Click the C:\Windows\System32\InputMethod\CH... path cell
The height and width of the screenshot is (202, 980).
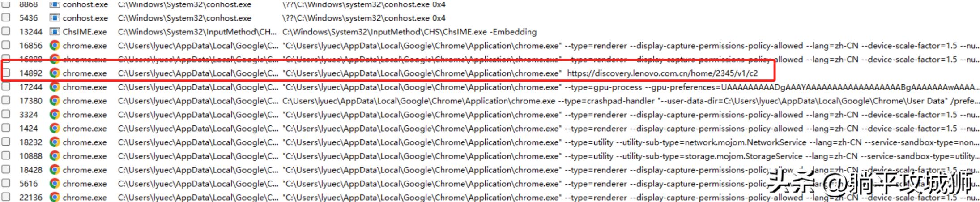coord(197,32)
